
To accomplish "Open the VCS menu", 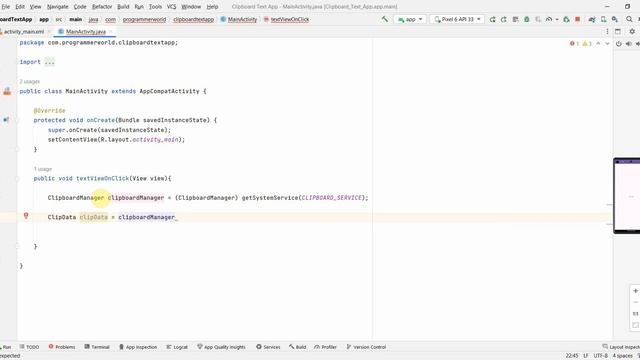I will point(171,7).
